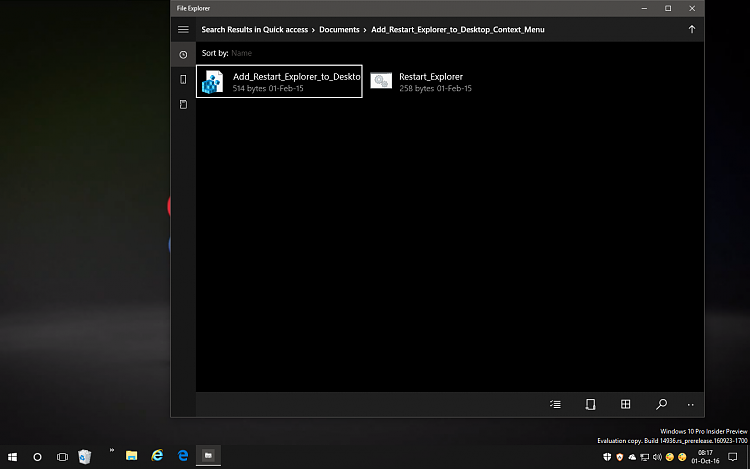Screen dimensions: 750x469
Task: Expand the more options ellipsis menu
Action: point(691,404)
